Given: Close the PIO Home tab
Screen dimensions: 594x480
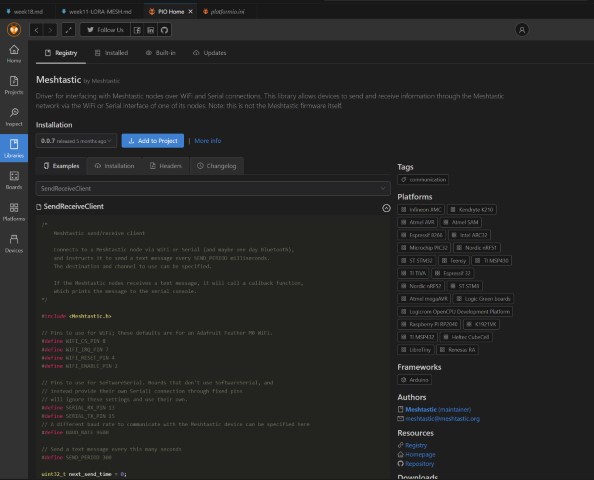Looking at the screenshot, I should click(191, 11).
